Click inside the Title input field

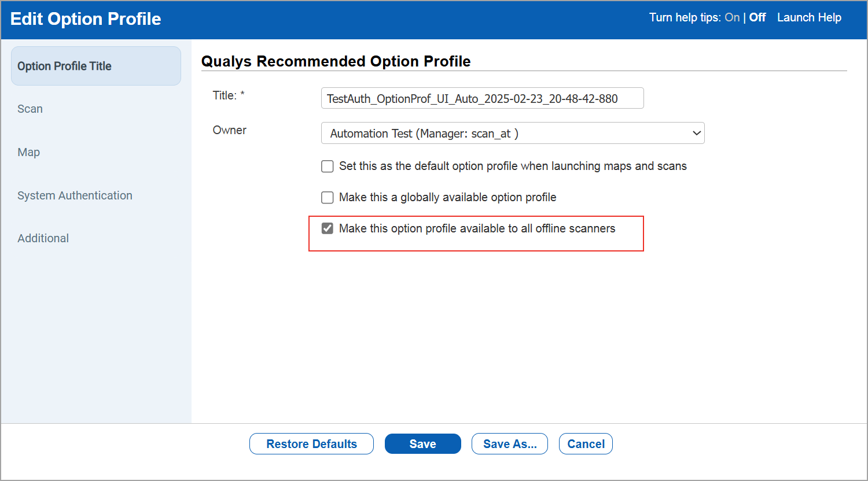click(x=482, y=98)
